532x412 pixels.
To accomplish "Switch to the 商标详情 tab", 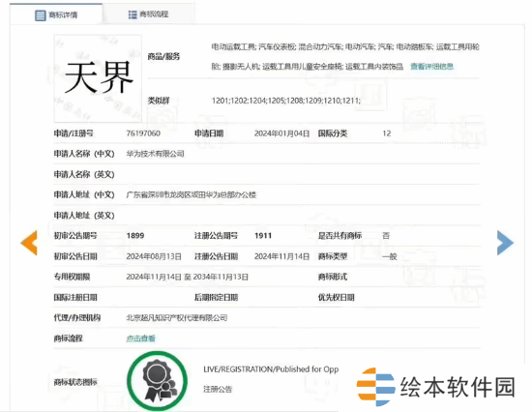I will [56, 15].
